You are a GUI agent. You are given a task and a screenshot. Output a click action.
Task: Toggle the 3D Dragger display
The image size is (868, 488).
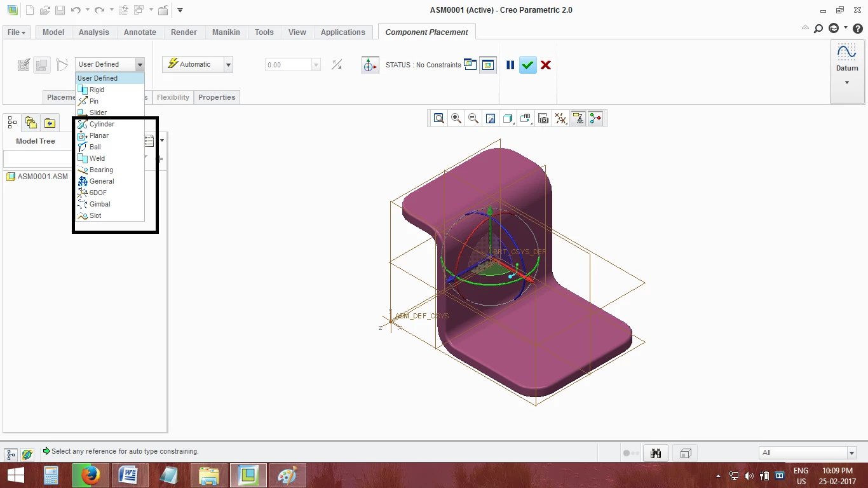(370, 65)
